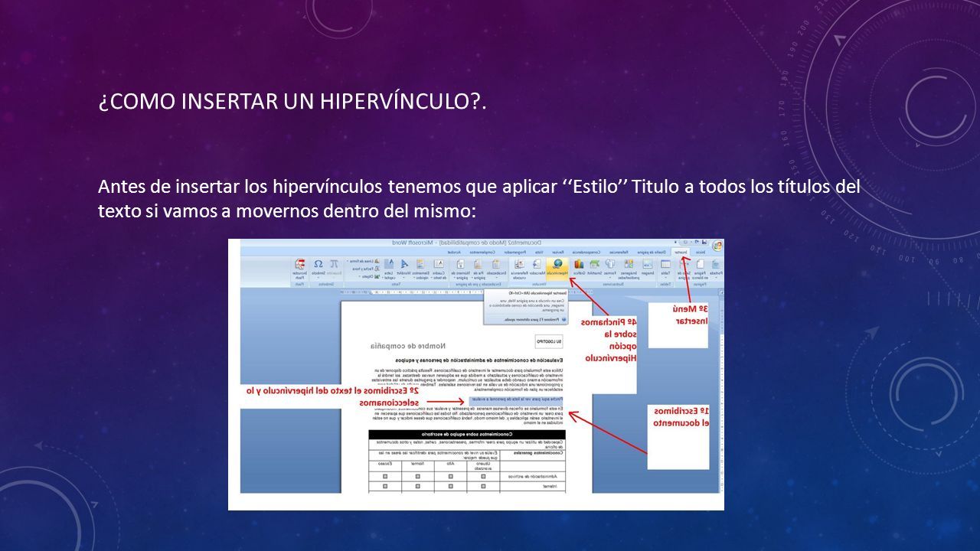Check Alto for Administración de archivos
Screen dimensions: 980x551
pyautogui.click(x=451, y=476)
